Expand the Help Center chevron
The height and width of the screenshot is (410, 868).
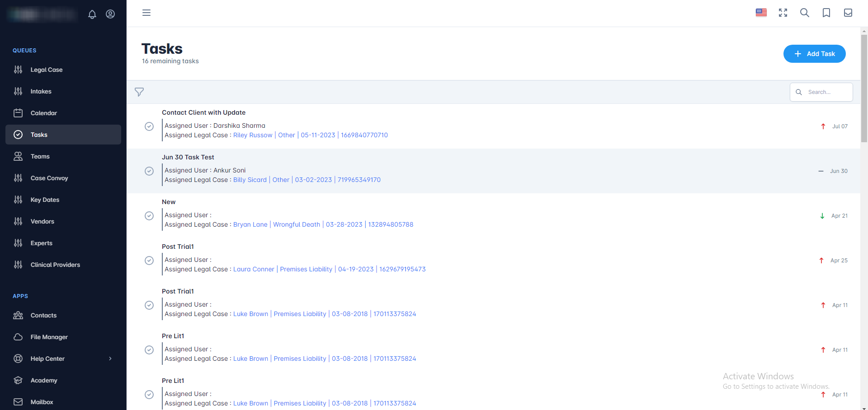tap(110, 359)
